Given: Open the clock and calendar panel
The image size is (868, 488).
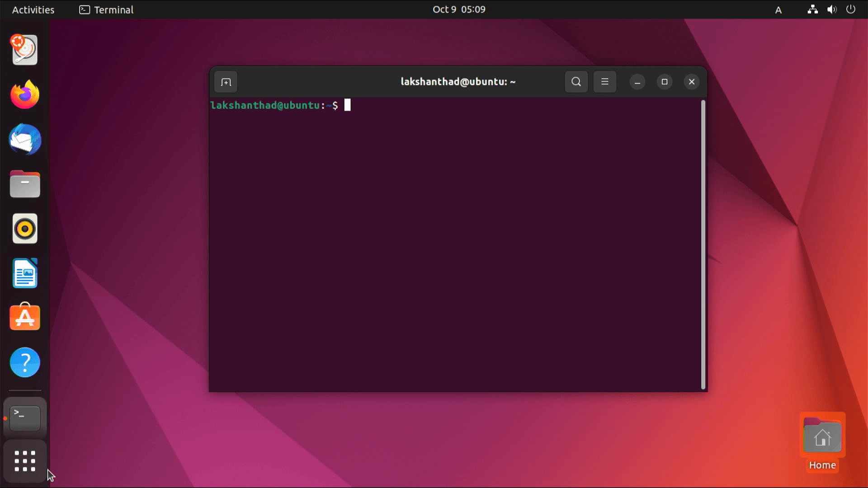Looking at the screenshot, I should tap(458, 9).
